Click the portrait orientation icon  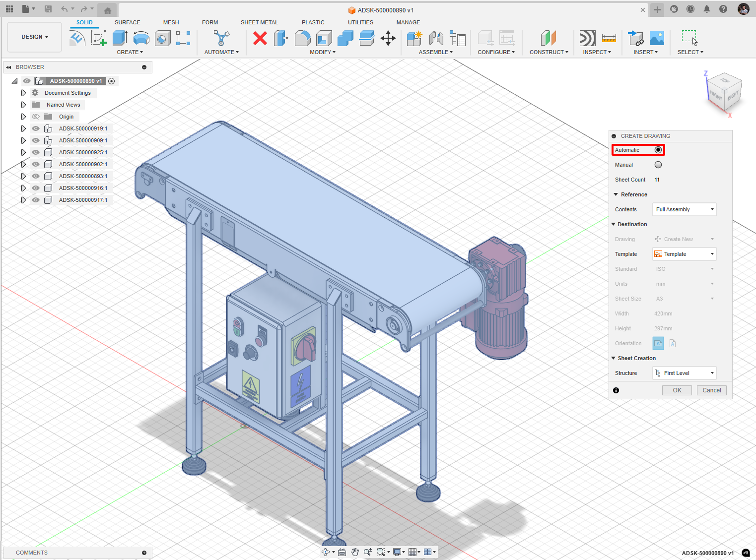tap(673, 343)
